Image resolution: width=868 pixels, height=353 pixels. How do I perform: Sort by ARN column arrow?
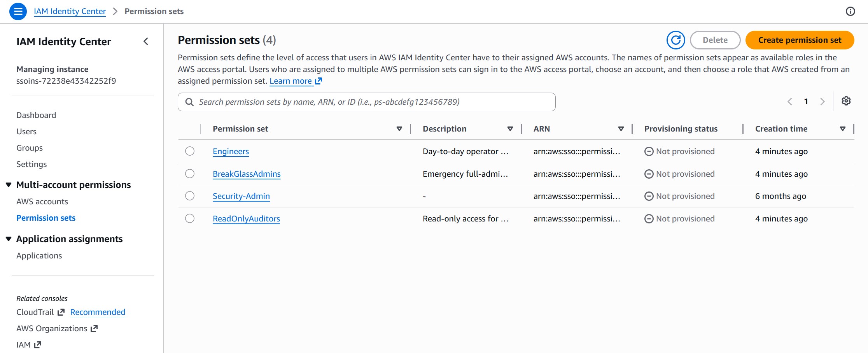click(x=621, y=129)
